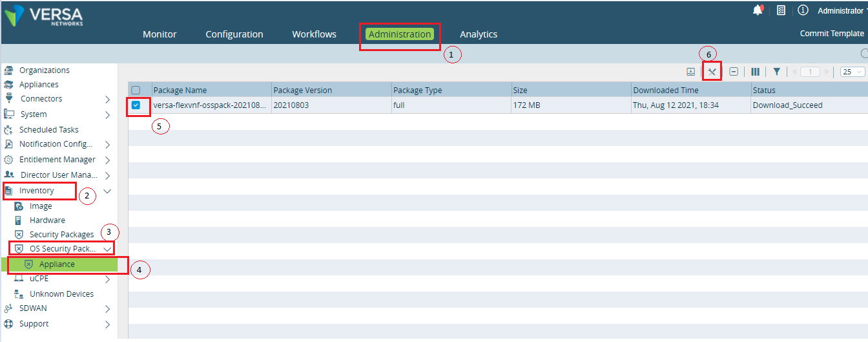The width and height of the screenshot is (868, 342).
Task: Expand the Support chevron
Action: pos(108,325)
